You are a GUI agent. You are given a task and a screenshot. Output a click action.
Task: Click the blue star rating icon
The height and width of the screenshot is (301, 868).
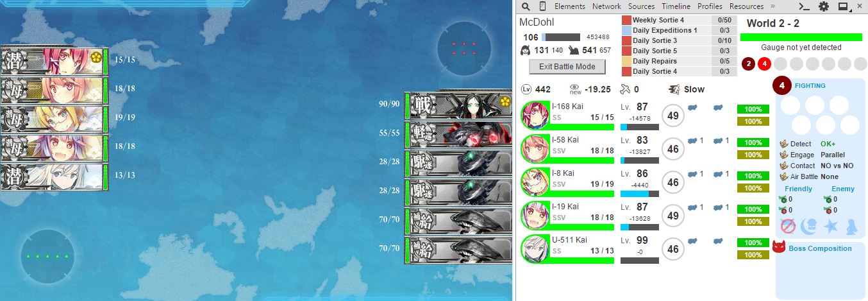[x=831, y=226]
